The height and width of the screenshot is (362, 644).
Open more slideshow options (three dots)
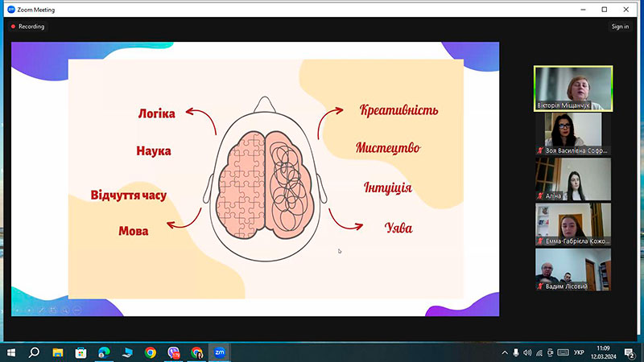[76, 311]
